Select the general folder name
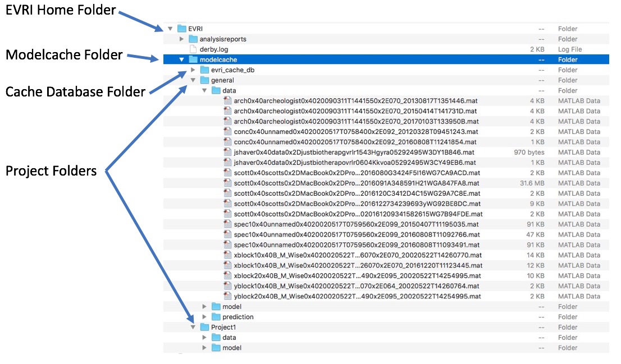 (222, 80)
